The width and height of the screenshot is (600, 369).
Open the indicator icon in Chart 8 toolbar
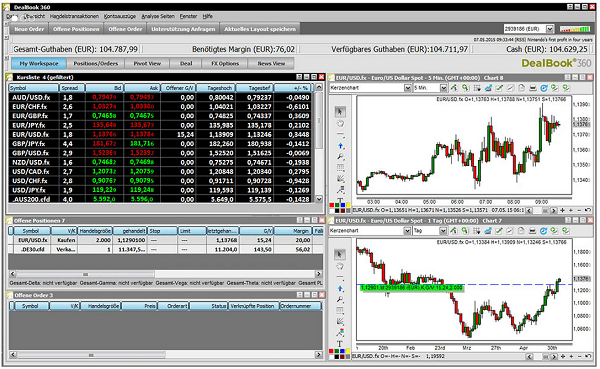pyautogui.click(x=454, y=88)
